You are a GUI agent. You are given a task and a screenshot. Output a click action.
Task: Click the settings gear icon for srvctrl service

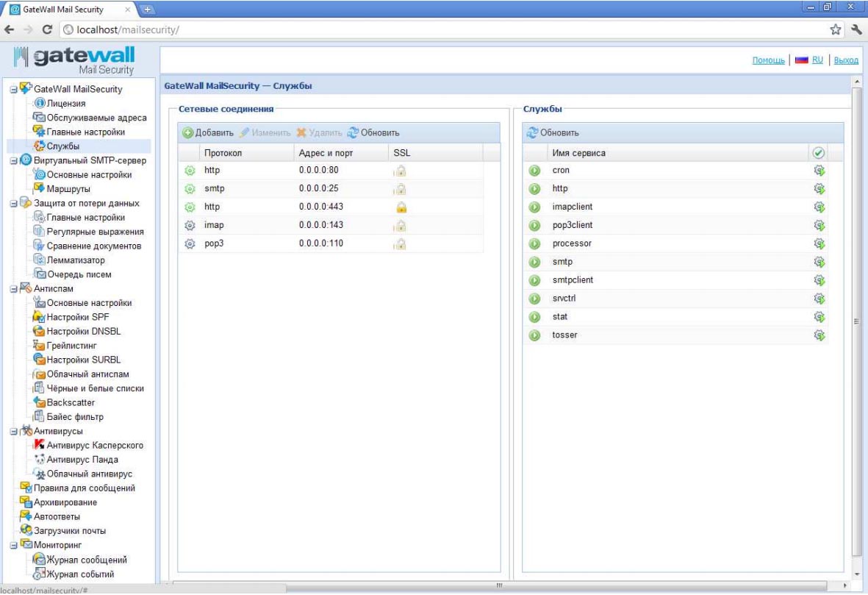tap(819, 299)
